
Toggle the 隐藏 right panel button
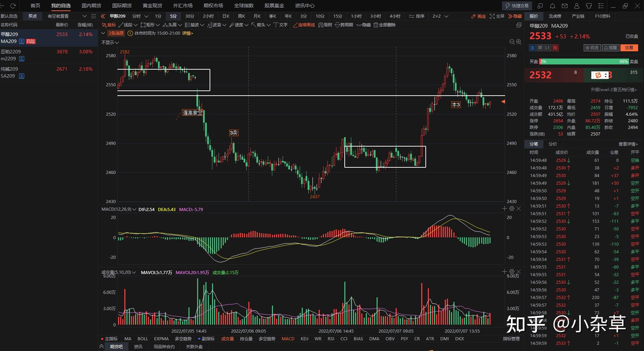(x=515, y=16)
